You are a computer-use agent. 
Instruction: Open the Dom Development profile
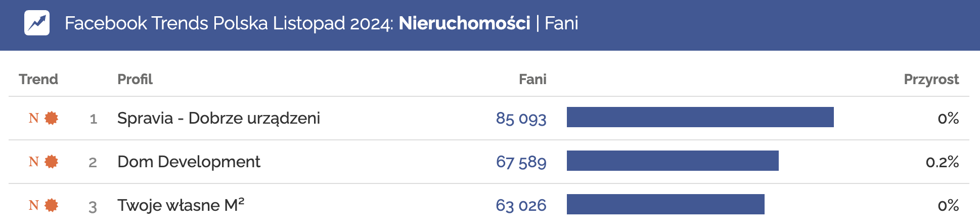tap(189, 162)
